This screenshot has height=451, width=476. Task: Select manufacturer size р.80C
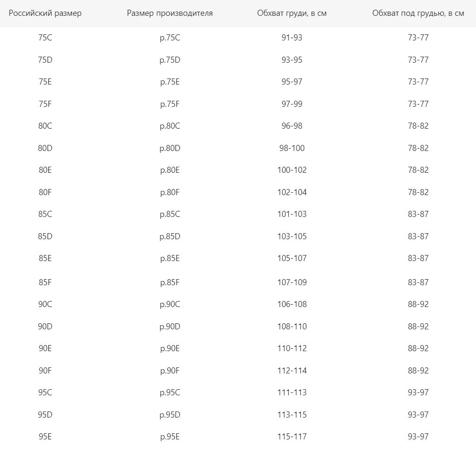coord(170,126)
